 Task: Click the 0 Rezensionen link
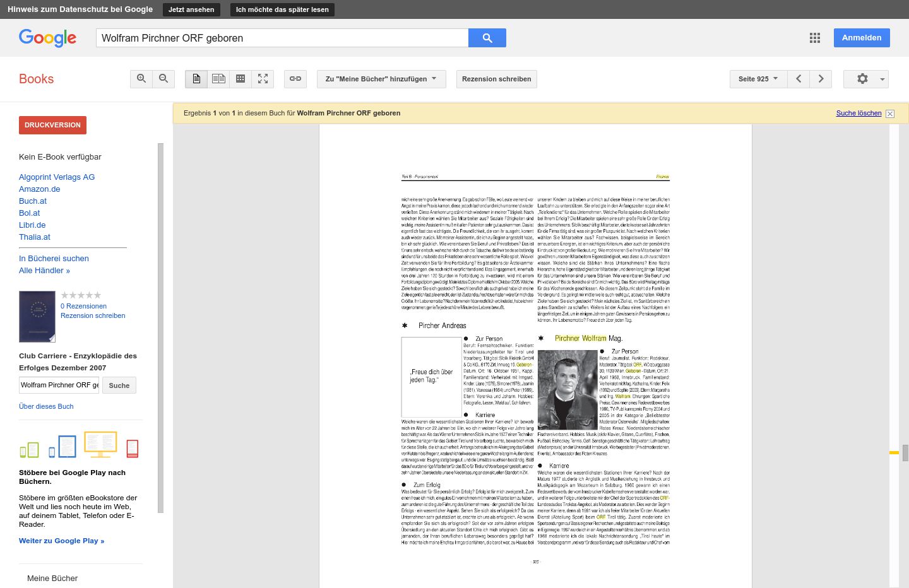point(83,306)
